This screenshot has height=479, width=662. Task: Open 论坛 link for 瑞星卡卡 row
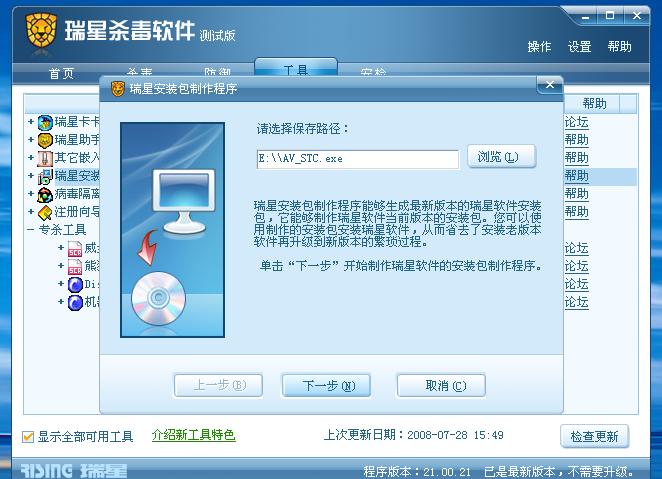coord(576,122)
